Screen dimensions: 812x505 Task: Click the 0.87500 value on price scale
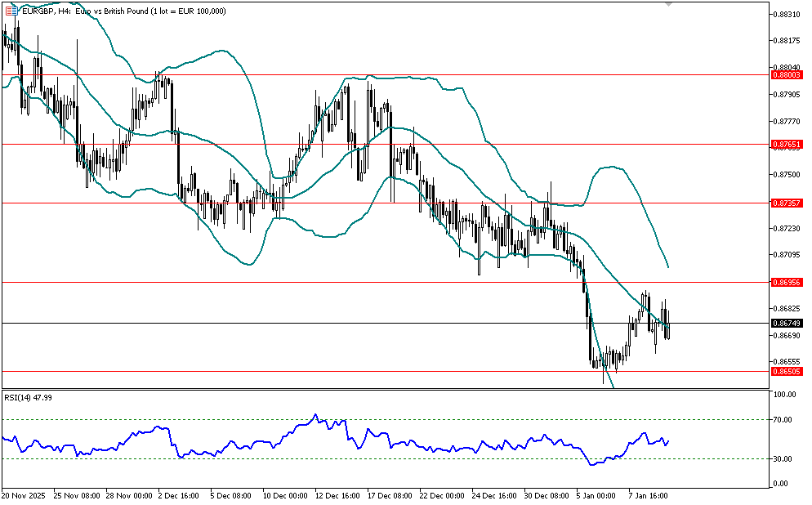coord(789,174)
